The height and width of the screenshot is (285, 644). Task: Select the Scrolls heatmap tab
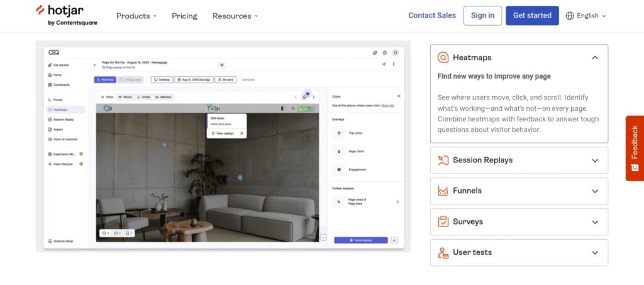[144, 97]
